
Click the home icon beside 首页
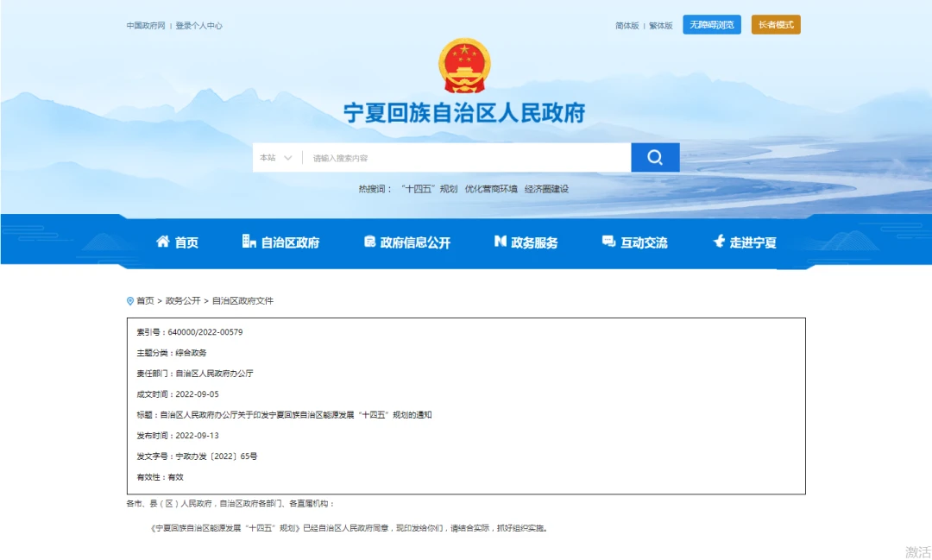click(x=162, y=242)
